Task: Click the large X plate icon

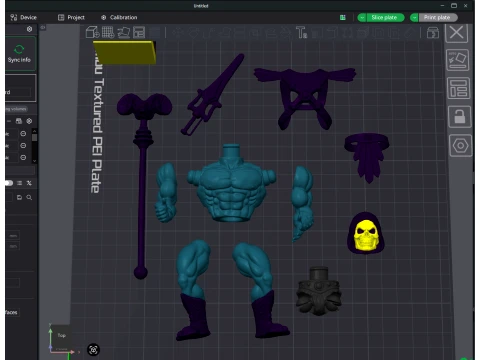Action: [x=456, y=33]
